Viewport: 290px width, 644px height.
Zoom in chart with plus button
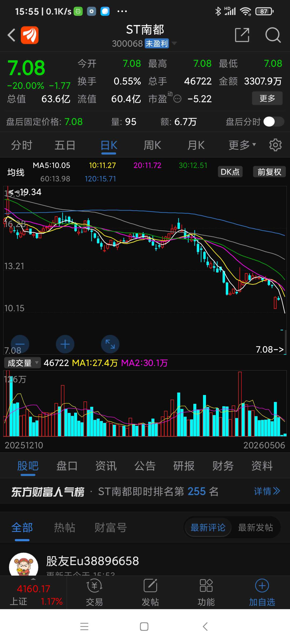point(65,344)
